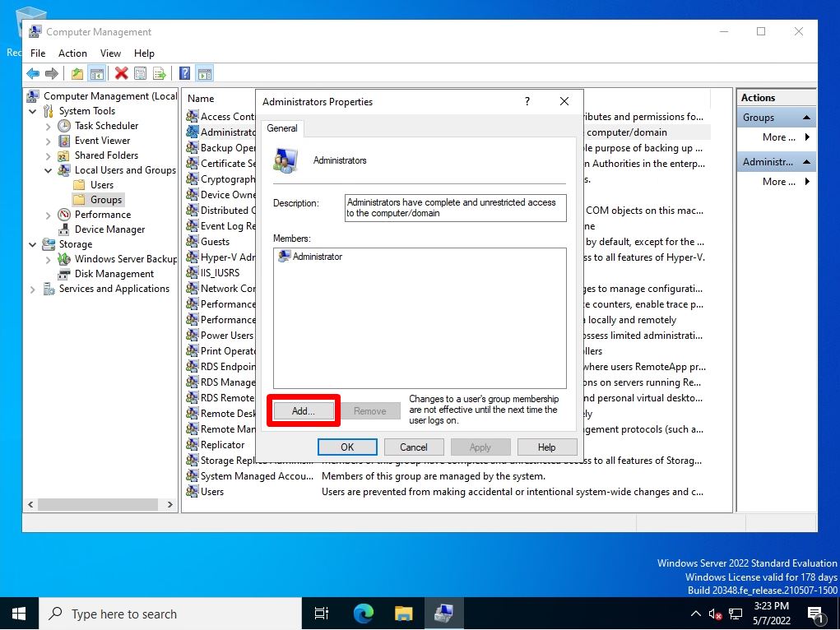Click the Add... button
Image resolution: width=840 pixels, height=630 pixels.
[304, 411]
